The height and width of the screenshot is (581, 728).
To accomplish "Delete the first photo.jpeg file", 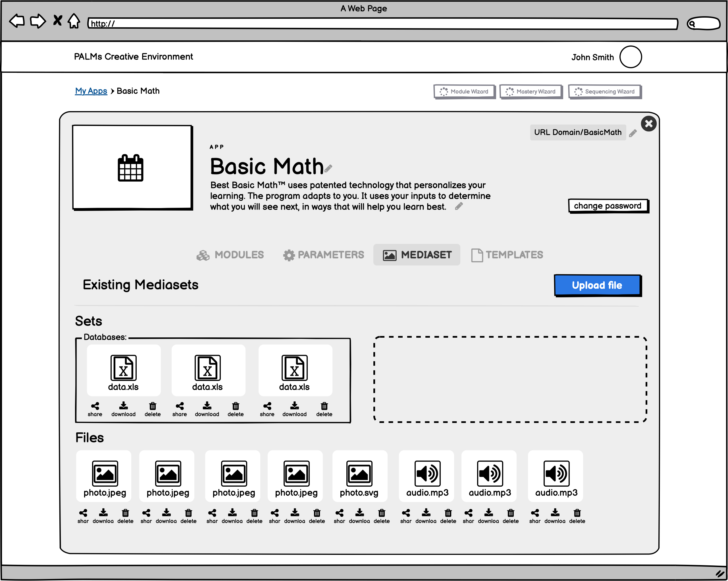I will coord(125,516).
